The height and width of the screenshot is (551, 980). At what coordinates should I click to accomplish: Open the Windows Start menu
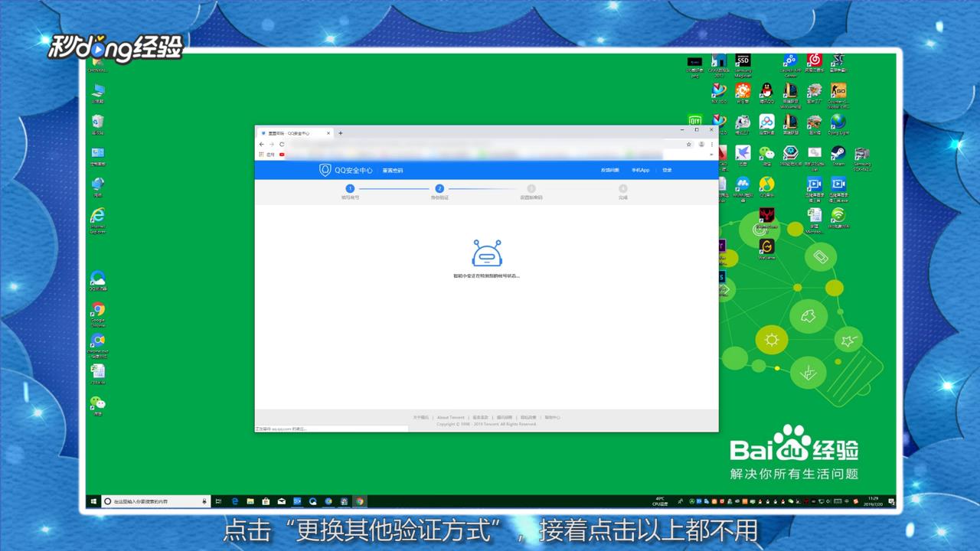[93, 501]
